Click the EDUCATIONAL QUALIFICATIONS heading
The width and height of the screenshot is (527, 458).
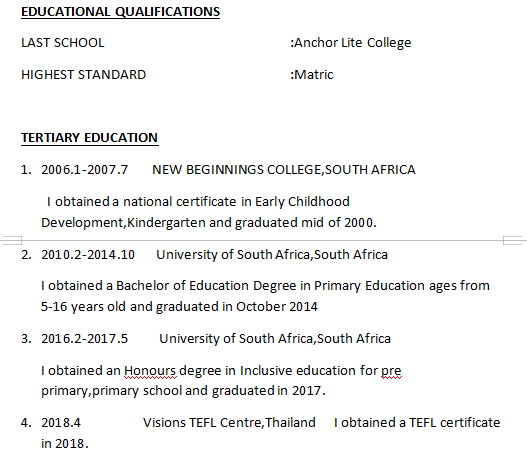coord(120,12)
